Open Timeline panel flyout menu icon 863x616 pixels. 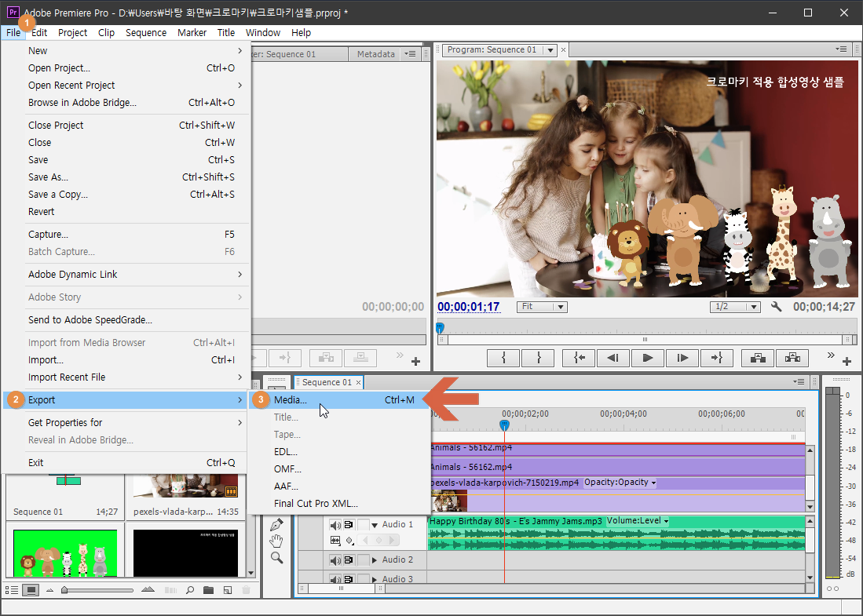point(799,381)
